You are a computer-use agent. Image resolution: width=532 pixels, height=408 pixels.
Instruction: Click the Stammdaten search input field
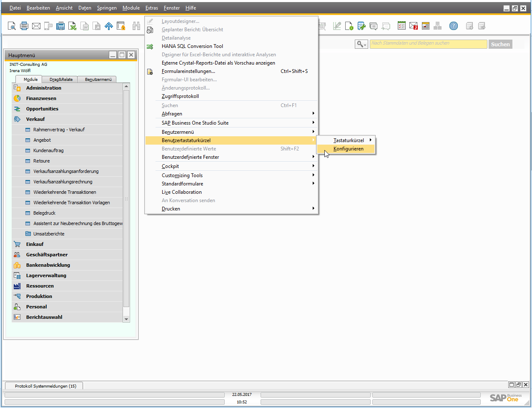[428, 44]
